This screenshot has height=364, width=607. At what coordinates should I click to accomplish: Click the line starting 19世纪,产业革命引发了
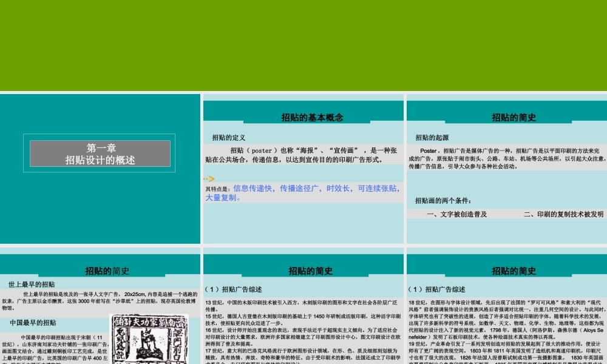pos(507,352)
